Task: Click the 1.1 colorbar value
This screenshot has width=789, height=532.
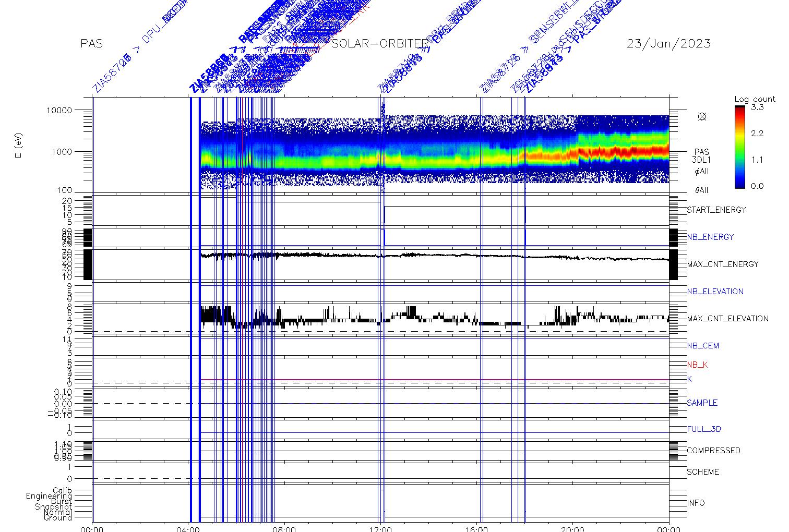Action: [x=757, y=160]
